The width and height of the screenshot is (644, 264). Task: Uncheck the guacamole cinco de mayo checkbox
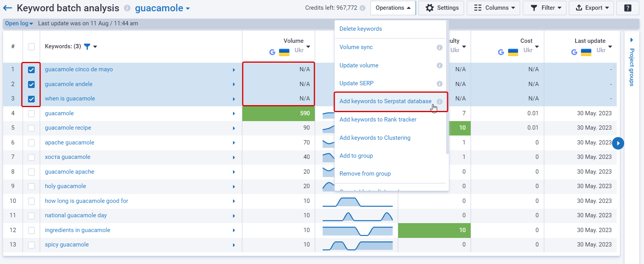point(32,70)
